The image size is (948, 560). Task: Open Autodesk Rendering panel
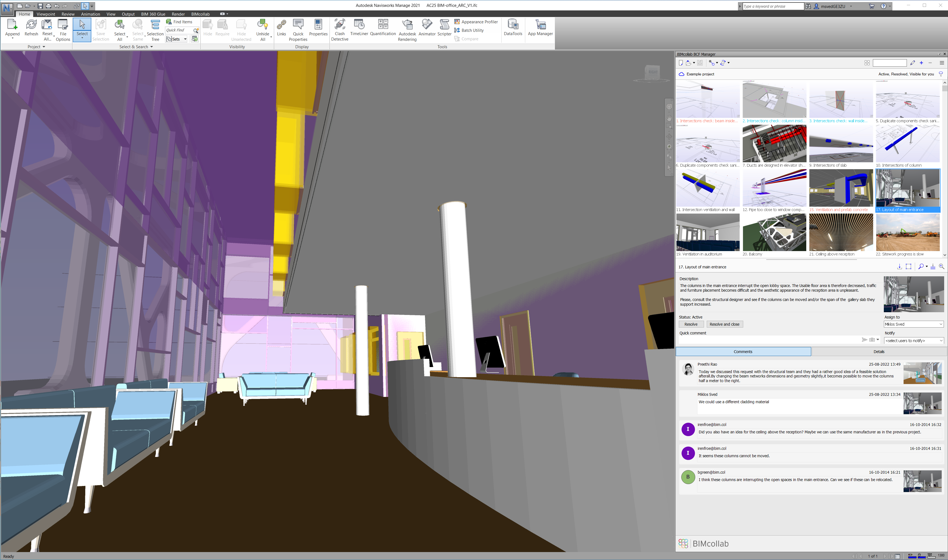pyautogui.click(x=407, y=29)
